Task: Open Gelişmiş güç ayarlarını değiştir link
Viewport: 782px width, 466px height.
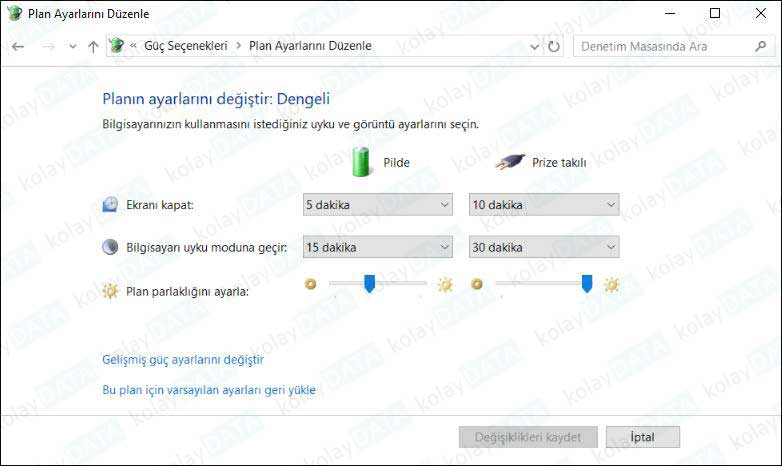Action: (183, 360)
